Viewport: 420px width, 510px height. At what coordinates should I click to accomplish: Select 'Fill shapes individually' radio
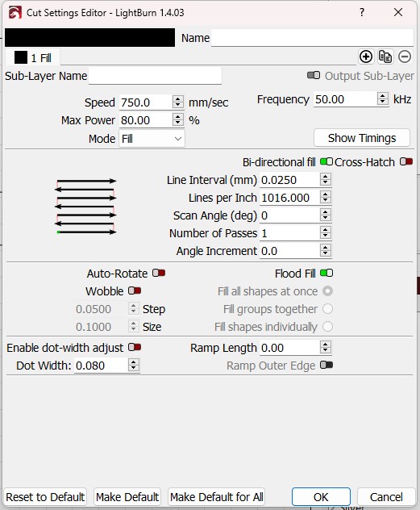[328, 327]
